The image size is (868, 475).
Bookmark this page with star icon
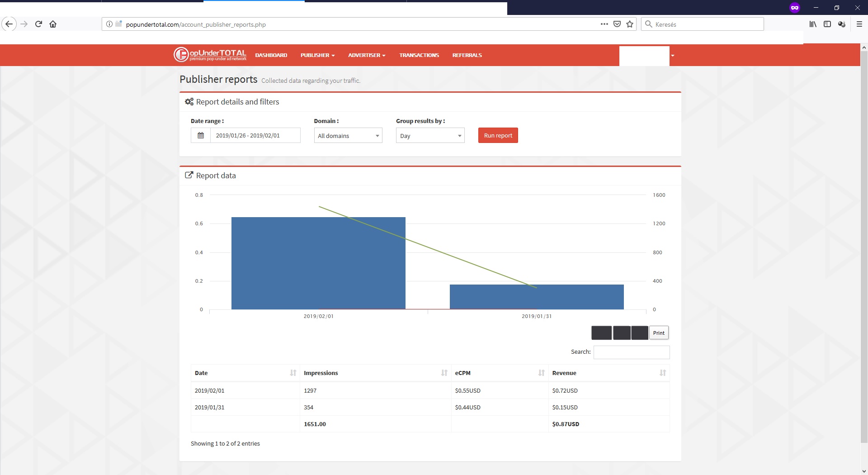tap(630, 24)
